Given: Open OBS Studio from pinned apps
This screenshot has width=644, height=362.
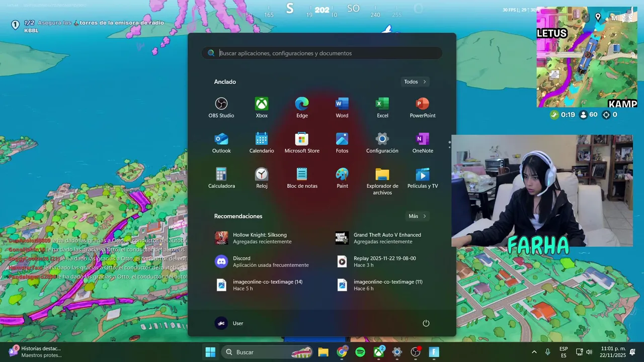Looking at the screenshot, I should point(221,108).
